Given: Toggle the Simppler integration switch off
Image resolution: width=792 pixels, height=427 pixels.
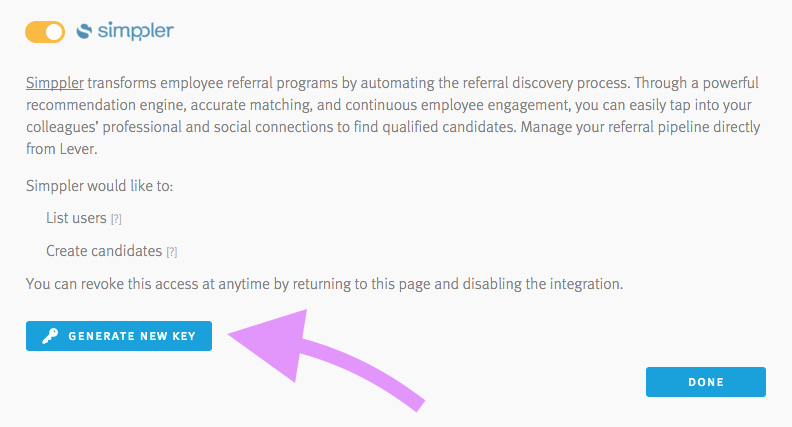Looking at the screenshot, I should point(45,32).
